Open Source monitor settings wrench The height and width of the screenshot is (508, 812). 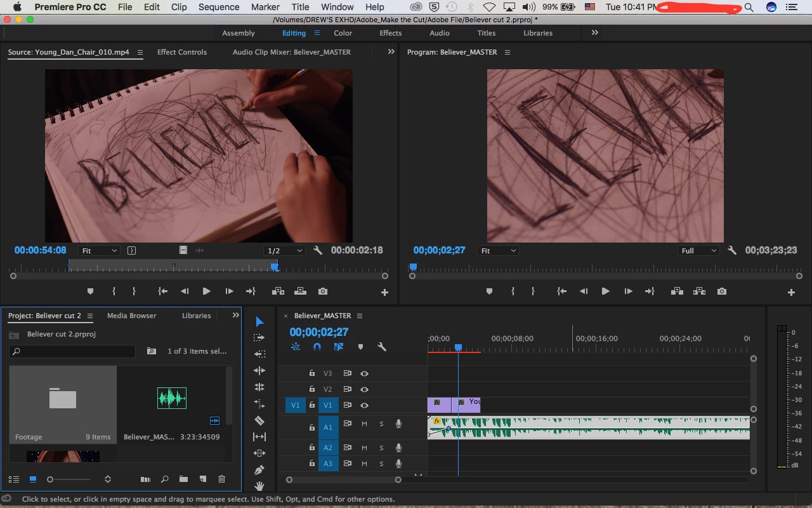tap(318, 251)
